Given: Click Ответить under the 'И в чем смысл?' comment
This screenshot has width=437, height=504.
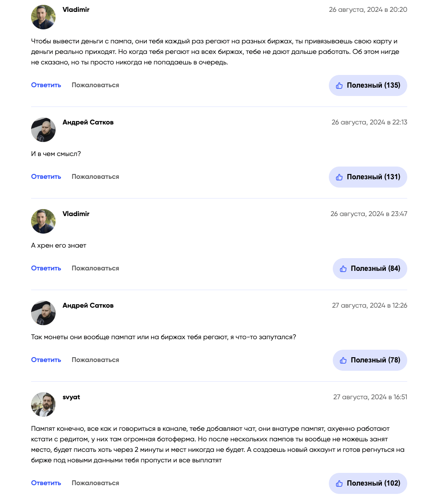Looking at the screenshot, I should point(46,177).
